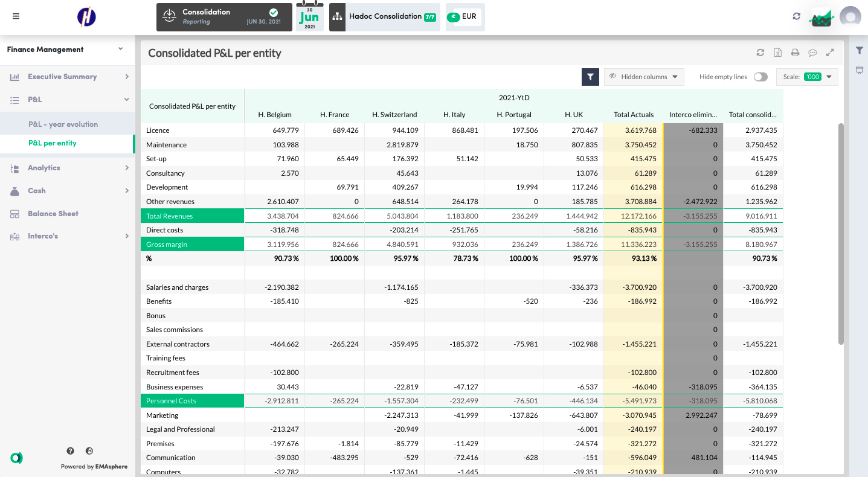Viewport: 868px width, 477px height.
Task: Toggle the Hide empty lines switch
Action: click(x=760, y=77)
